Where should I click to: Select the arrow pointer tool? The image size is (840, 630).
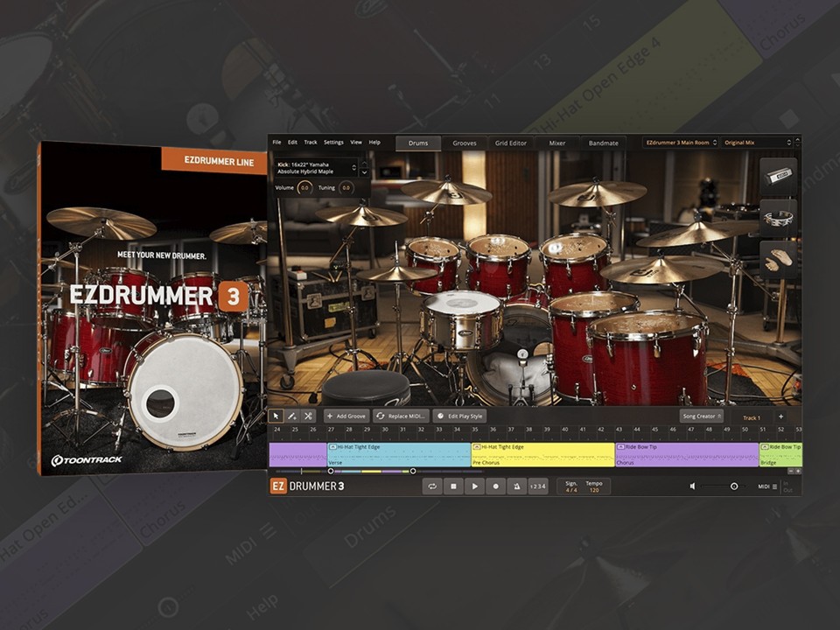point(276,416)
